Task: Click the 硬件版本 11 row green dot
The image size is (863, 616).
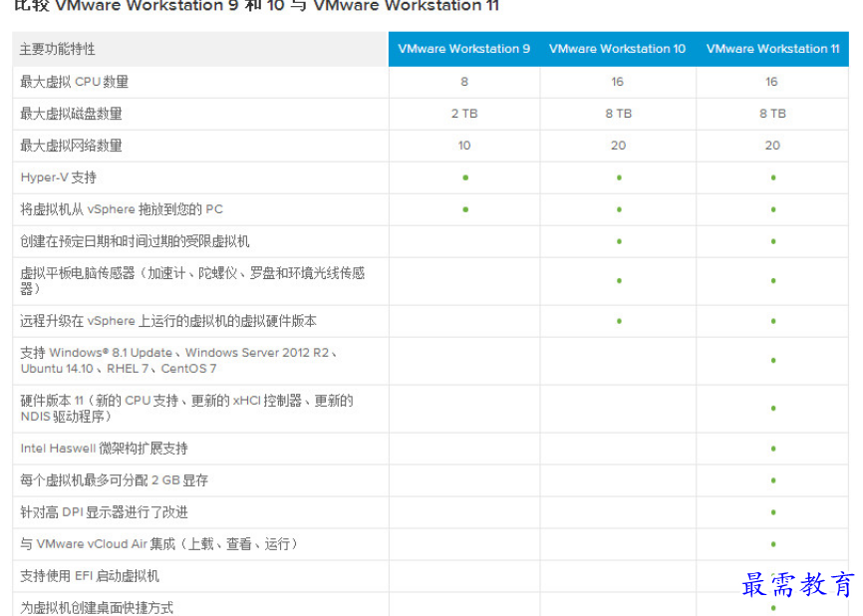Action: click(x=773, y=409)
